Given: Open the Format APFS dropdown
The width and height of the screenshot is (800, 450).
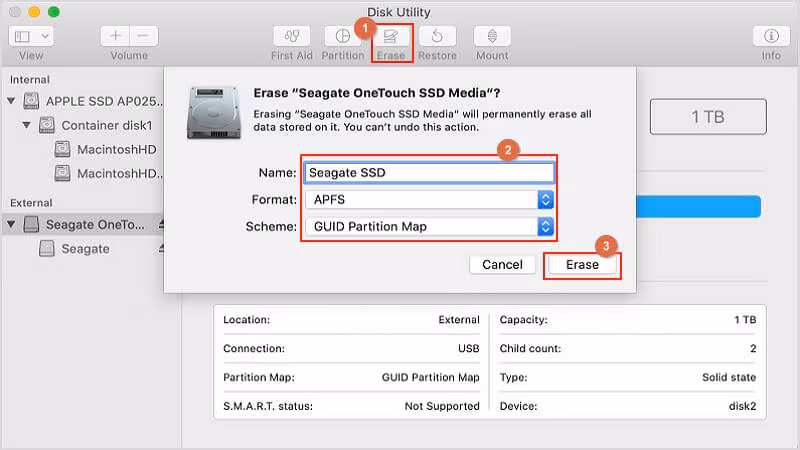Looking at the screenshot, I should [429, 199].
